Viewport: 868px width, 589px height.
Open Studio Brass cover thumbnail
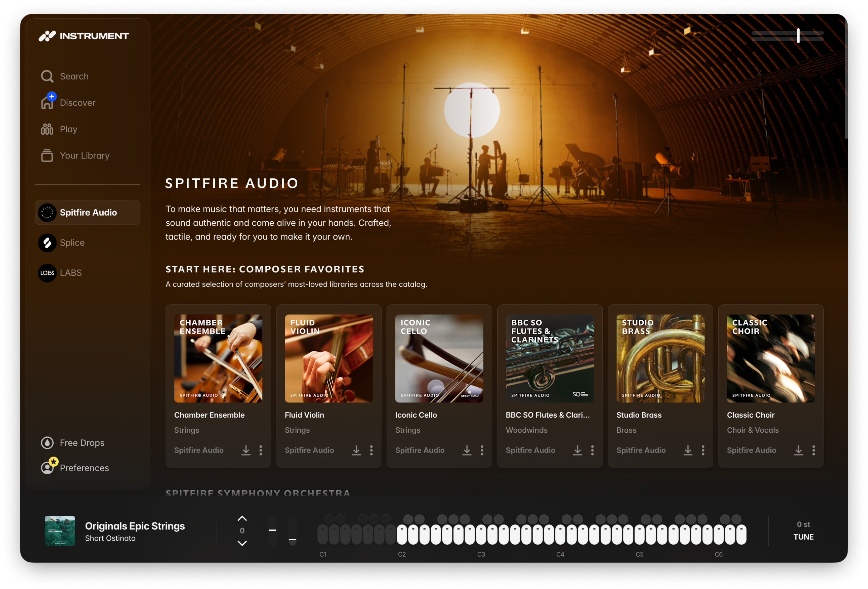660,358
